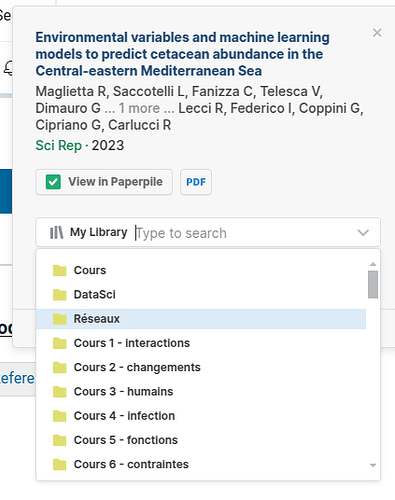Click the folder list scrollbar thumb

tap(373, 284)
